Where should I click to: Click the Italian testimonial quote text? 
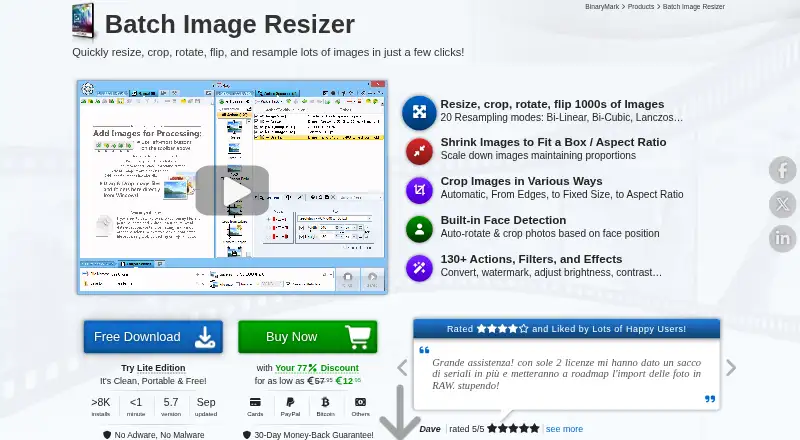tap(566, 374)
